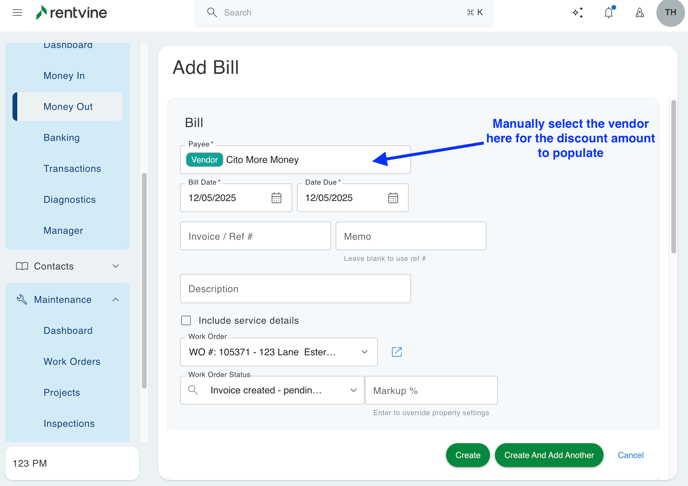Go to Banking in the sidebar
This screenshot has width=688, height=486.
61,138
